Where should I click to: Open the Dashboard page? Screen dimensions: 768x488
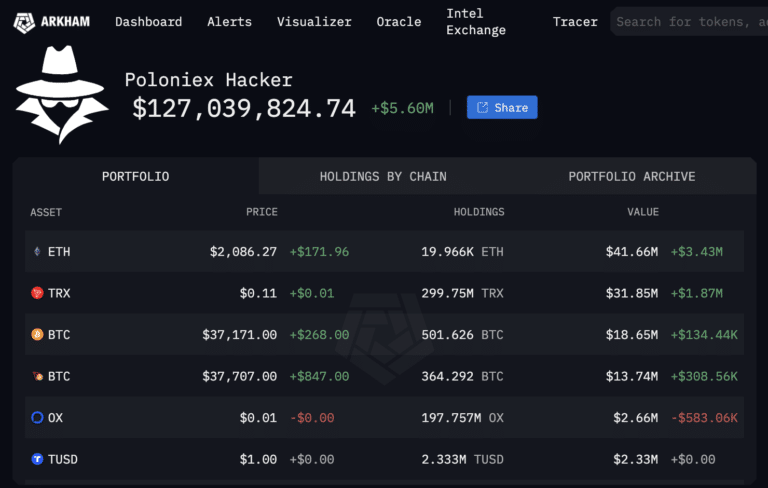pos(148,22)
